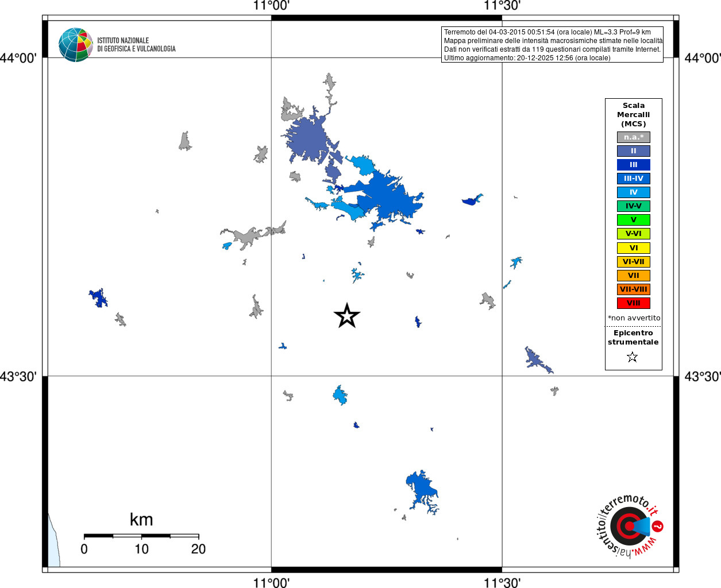Select the IV intensity legend swatch
Image resolution: width=721 pixels, height=588 pixels.
tap(634, 192)
